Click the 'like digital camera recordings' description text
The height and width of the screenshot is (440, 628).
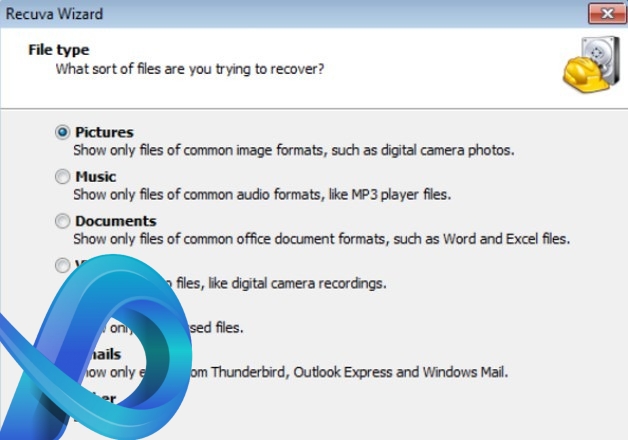(x=281, y=283)
